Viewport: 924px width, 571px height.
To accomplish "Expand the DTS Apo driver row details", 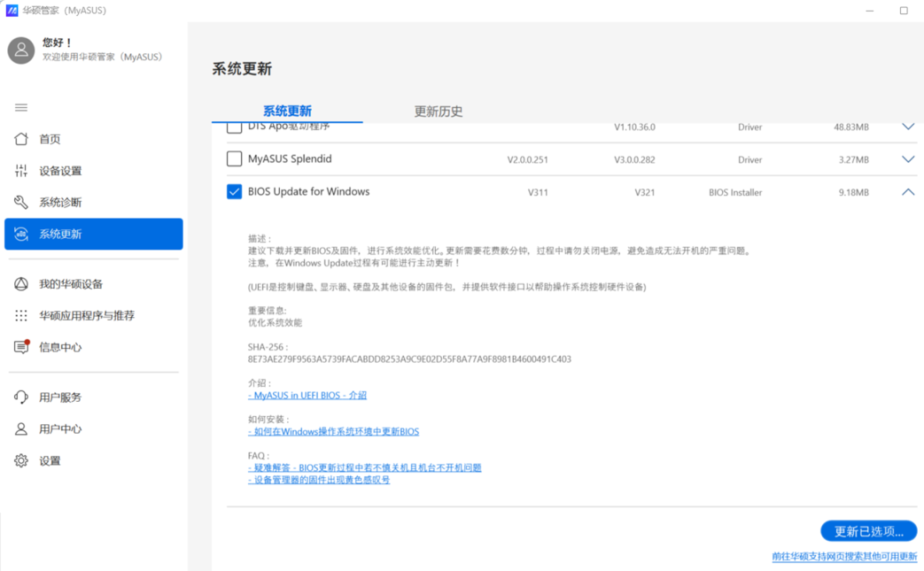I will (908, 127).
